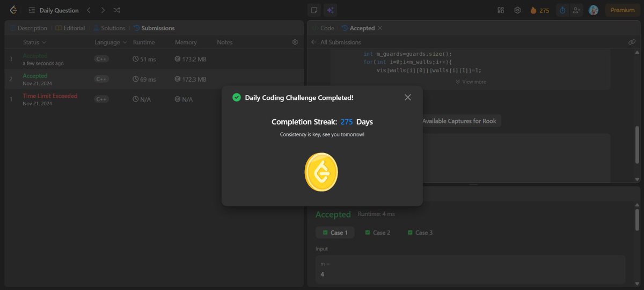Click the 173.2 MB memory value
Screen dimensions: 644x290
(191, 59)
